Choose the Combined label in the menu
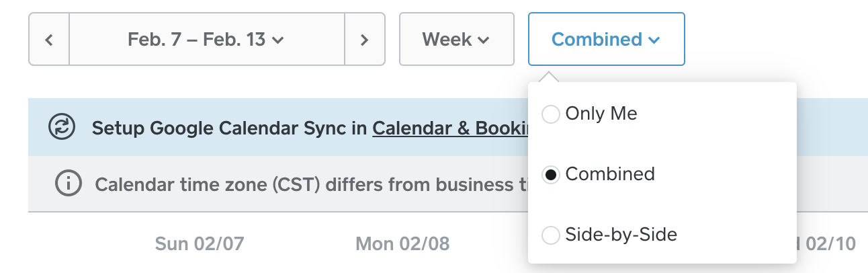868x273 pixels. (x=610, y=174)
